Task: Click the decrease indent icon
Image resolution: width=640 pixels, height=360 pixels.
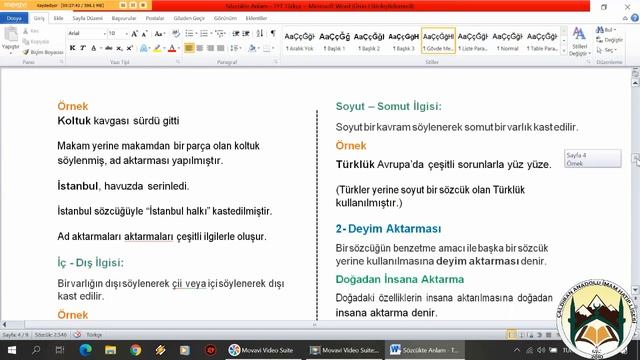Action: [x=236, y=33]
